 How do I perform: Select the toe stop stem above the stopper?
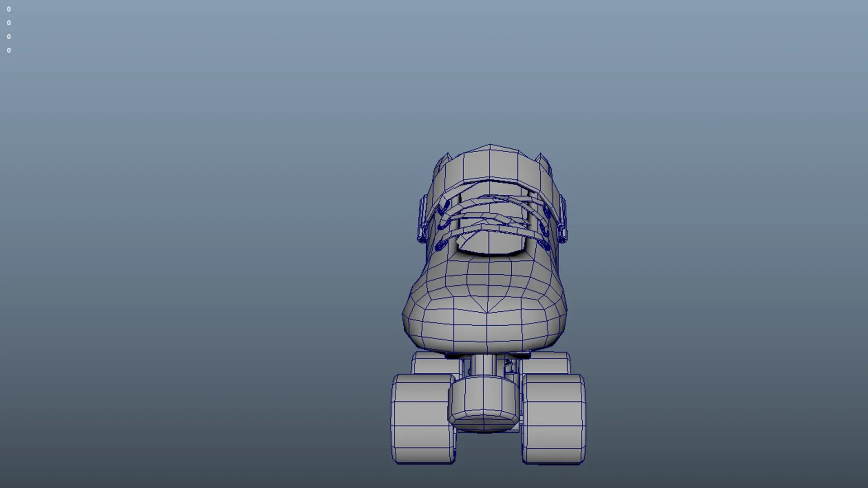click(x=483, y=366)
